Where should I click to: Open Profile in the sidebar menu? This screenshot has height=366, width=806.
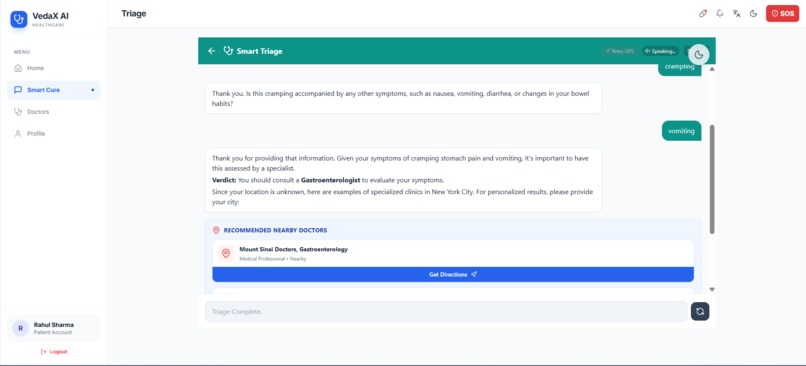coord(54,134)
